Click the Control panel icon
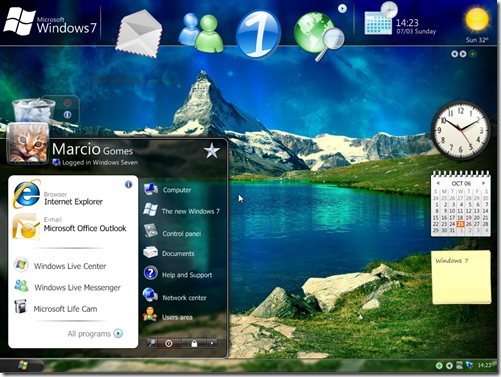This screenshot has height=377, width=501. pyautogui.click(x=150, y=231)
